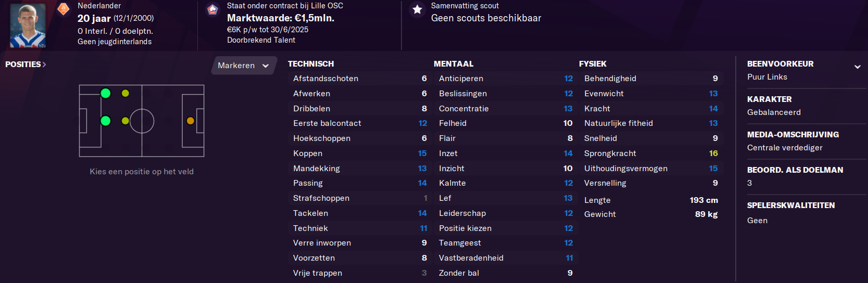Select the Sprongkracht attribute row
The width and height of the screenshot is (868, 283).
tap(651, 153)
